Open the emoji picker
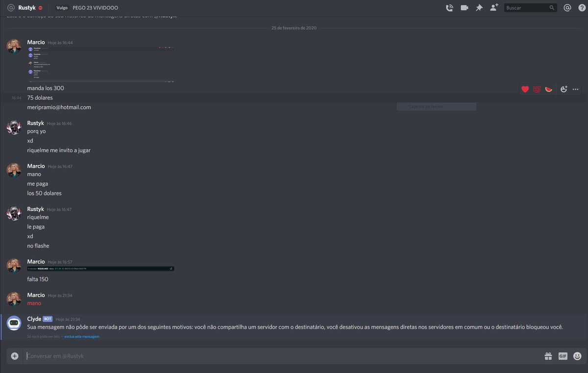 (x=577, y=356)
